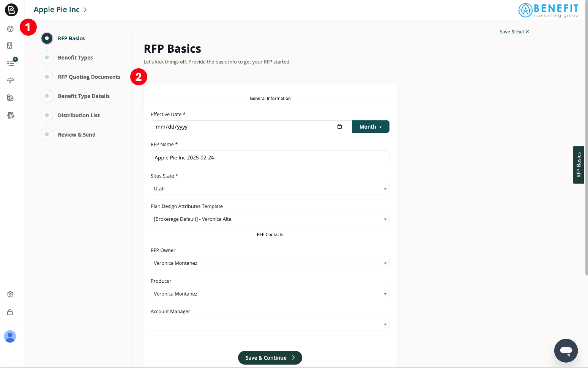The width and height of the screenshot is (588, 368).
Task: Open the date picker for Effective Date
Action: [339, 126]
